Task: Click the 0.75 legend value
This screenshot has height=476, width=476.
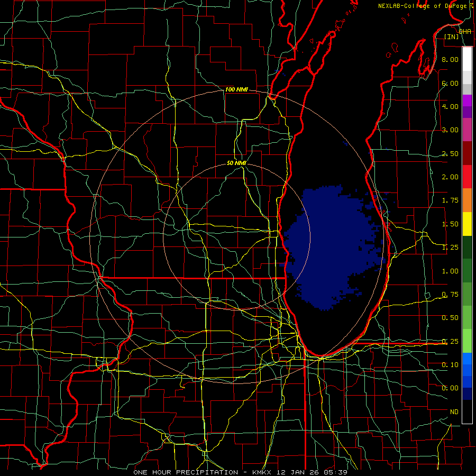Action: 450,295
